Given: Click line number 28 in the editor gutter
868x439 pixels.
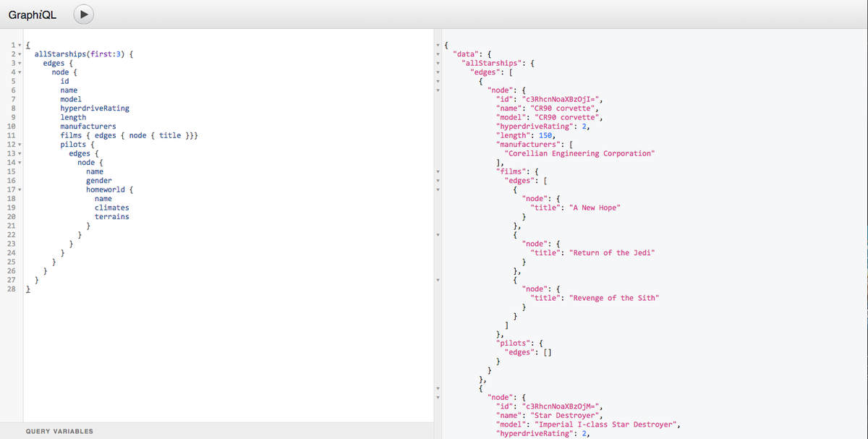Looking at the screenshot, I should (x=11, y=289).
